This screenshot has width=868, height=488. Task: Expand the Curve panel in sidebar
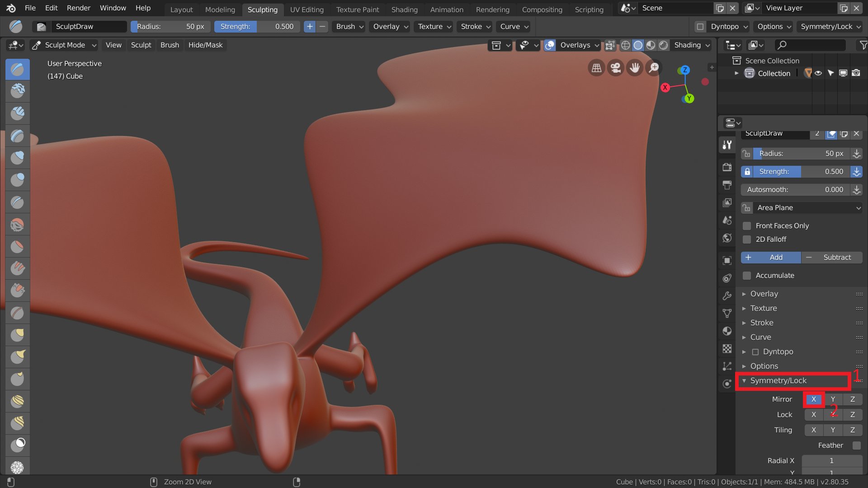pos(761,337)
